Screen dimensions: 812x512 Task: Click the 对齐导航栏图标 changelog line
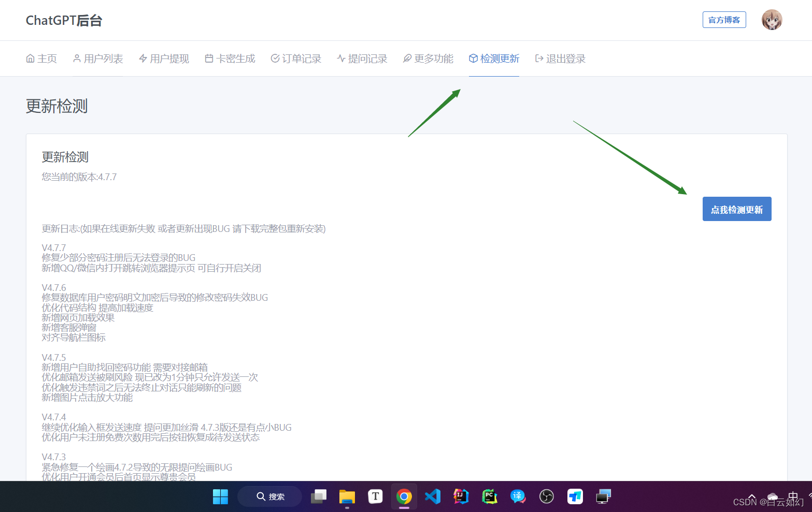point(74,338)
